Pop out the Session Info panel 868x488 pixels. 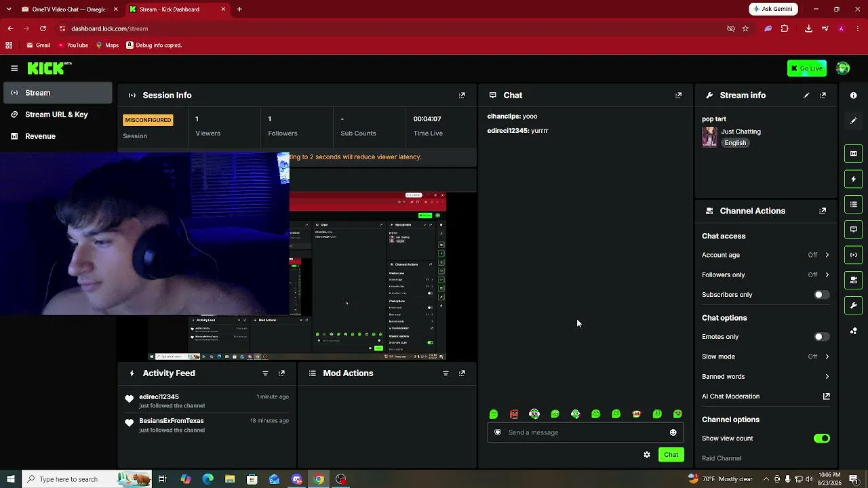tap(462, 96)
